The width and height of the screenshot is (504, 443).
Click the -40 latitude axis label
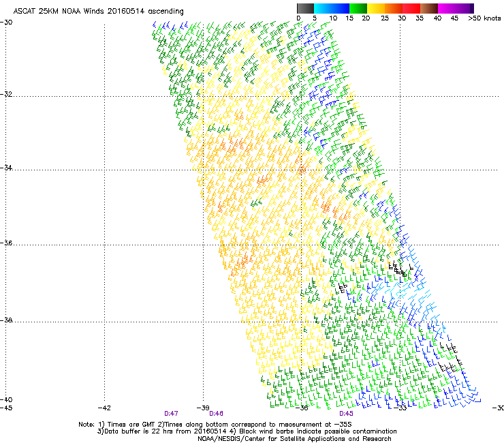click(x=6, y=399)
